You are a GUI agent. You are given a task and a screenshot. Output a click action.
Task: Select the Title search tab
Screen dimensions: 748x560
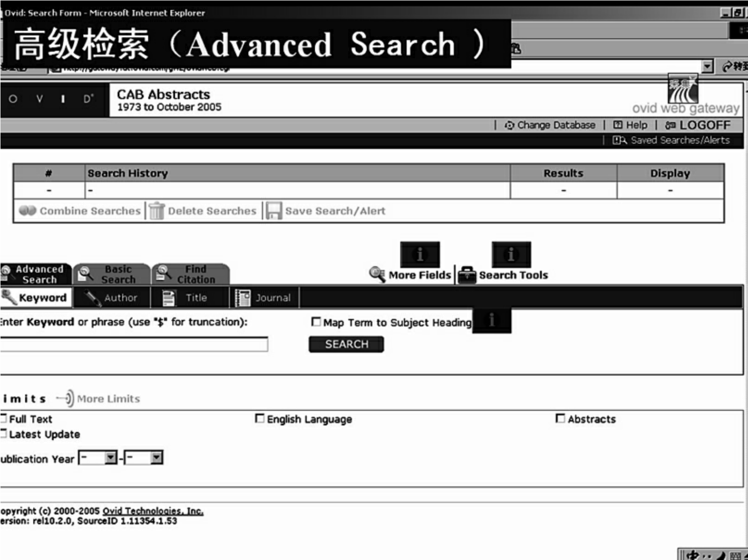pyautogui.click(x=190, y=298)
